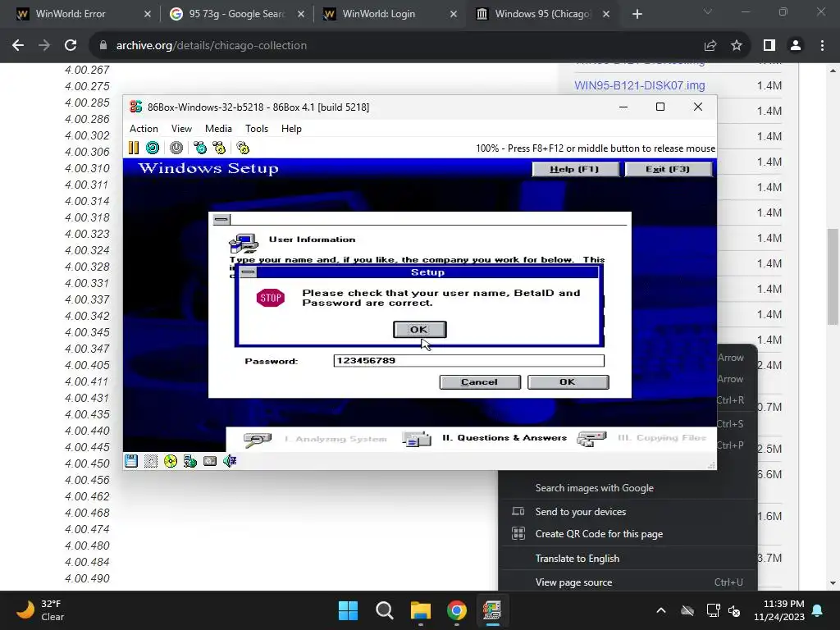Click the User Information computer icon

point(244,243)
